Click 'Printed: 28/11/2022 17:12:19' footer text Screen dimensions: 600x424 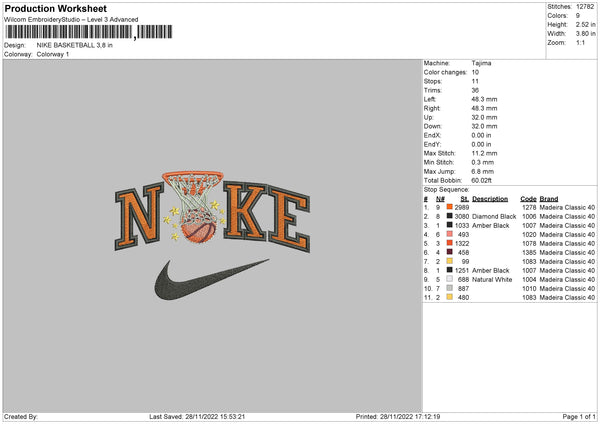point(398,417)
